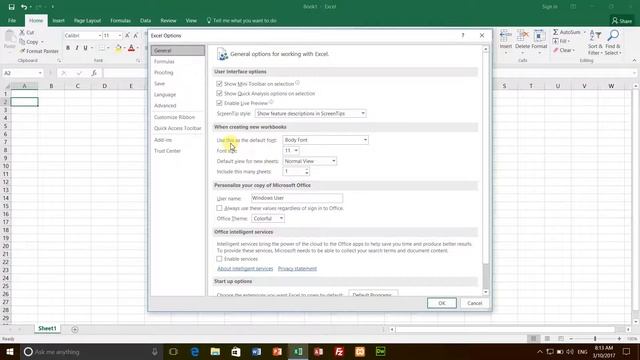Click the Undo arrow in the title bar
This screenshot has height=360, width=640.
(24, 7)
